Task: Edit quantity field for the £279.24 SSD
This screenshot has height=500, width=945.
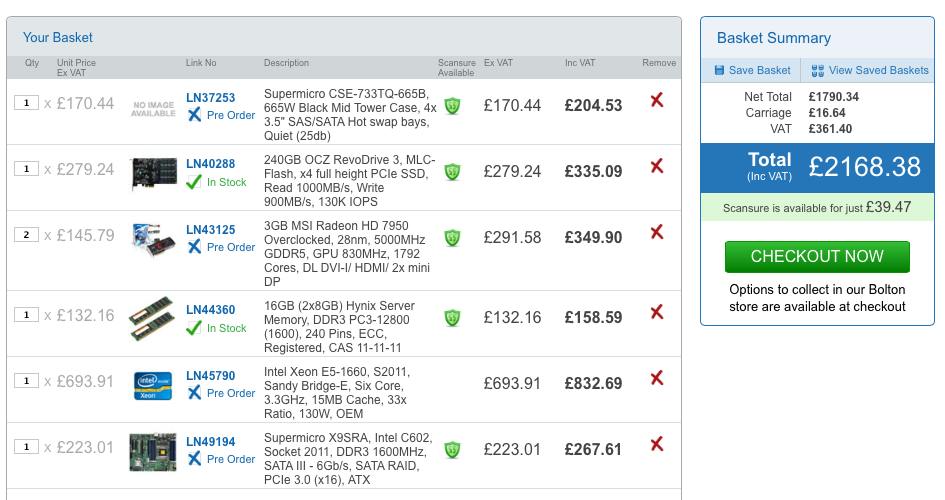Action: (27, 169)
